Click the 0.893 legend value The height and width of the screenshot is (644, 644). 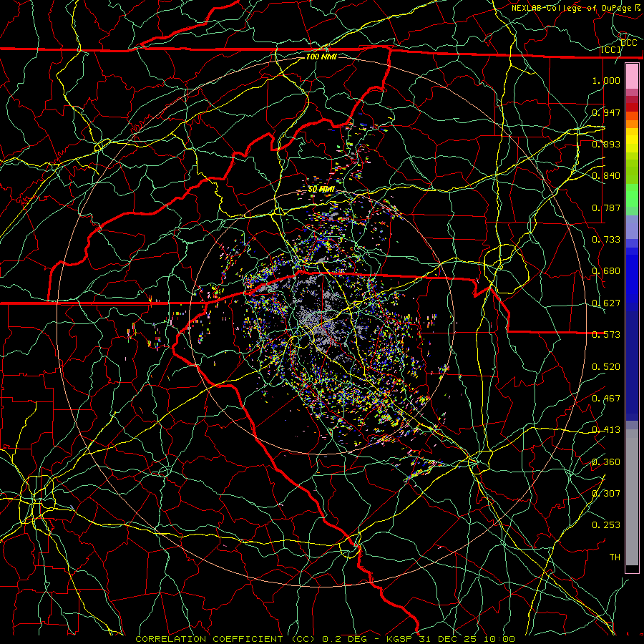coord(606,144)
